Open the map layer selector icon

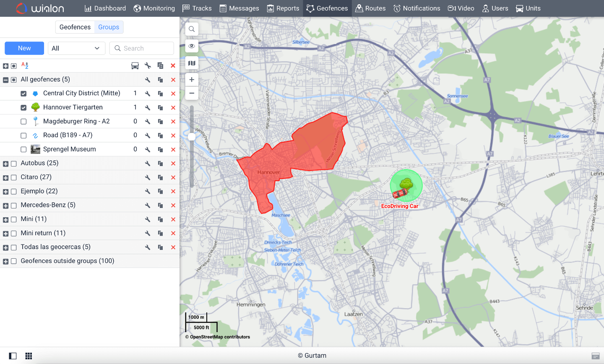[191, 62]
